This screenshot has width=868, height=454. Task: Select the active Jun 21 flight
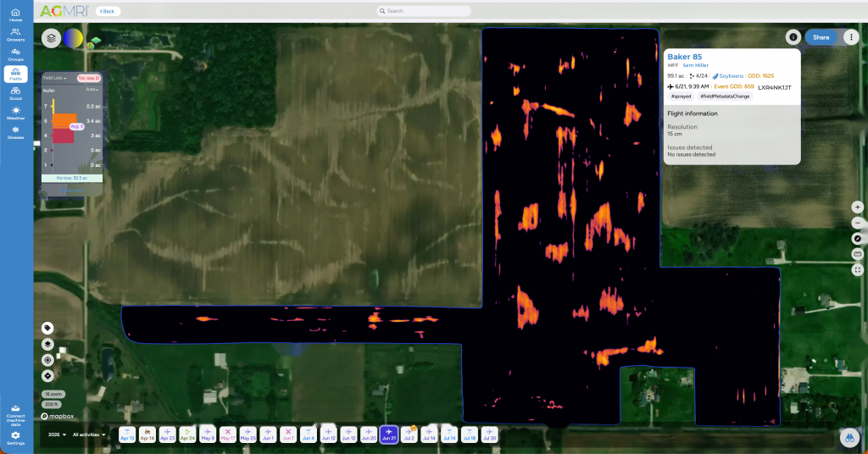[x=388, y=435]
